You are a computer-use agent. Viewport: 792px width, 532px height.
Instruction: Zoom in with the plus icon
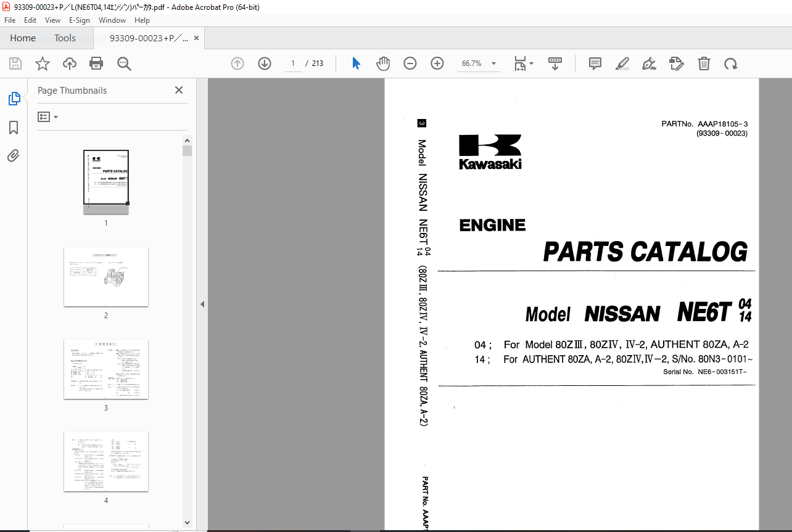click(437, 63)
